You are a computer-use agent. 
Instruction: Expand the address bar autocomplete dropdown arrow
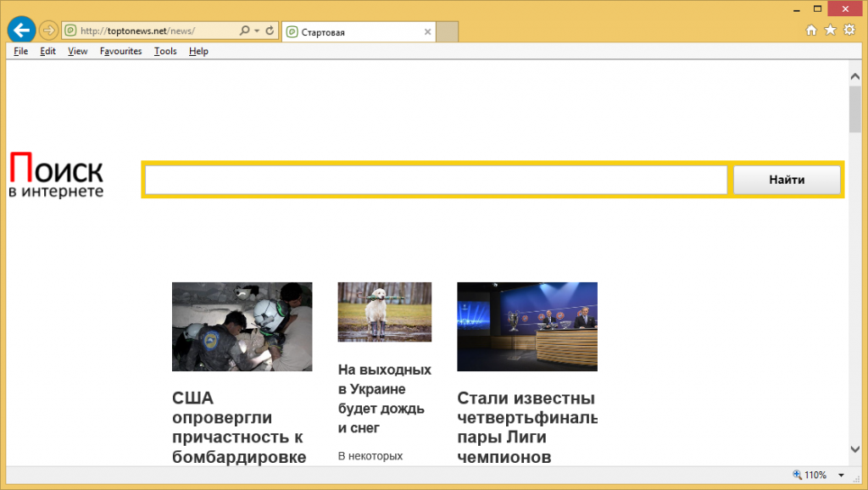pyautogui.click(x=257, y=31)
